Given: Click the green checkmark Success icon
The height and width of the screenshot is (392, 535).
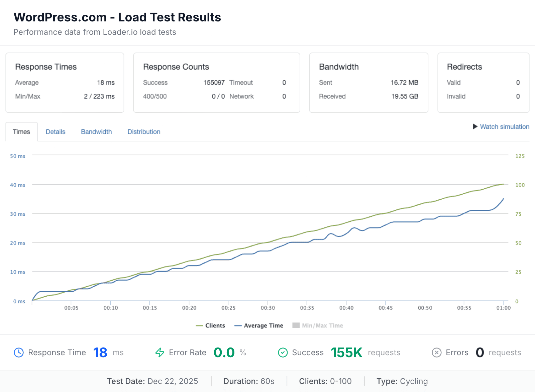Looking at the screenshot, I should click(x=283, y=352).
